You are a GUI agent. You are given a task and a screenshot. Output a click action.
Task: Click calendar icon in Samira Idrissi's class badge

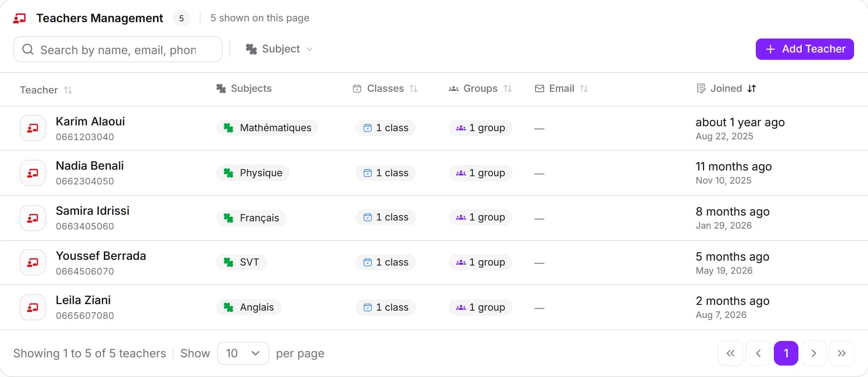coord(368,217)
